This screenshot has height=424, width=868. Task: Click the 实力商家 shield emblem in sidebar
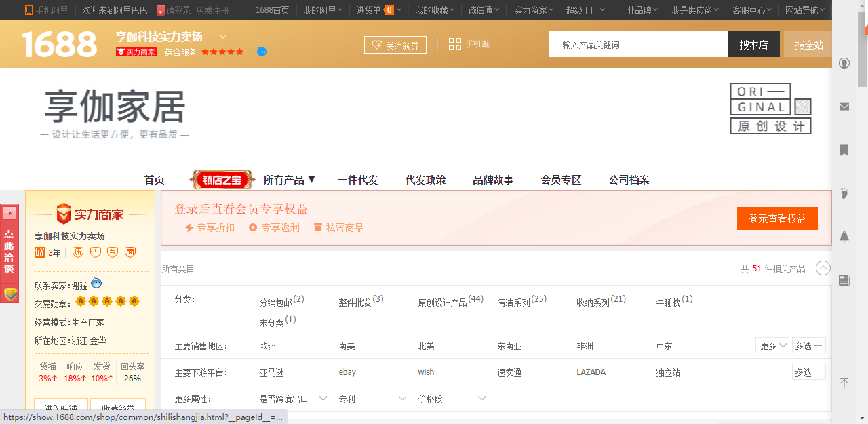tap(64, 214)
